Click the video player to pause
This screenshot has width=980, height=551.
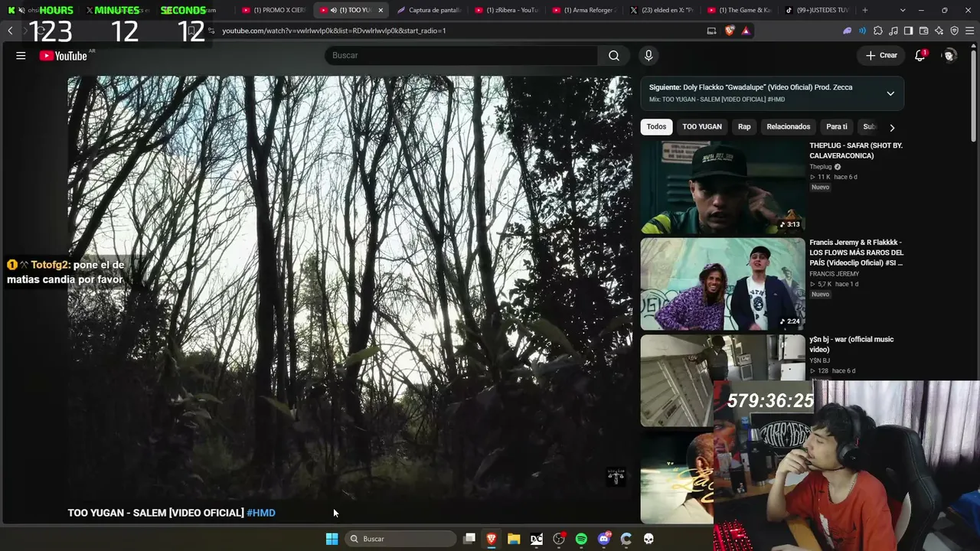coord(350,288)
